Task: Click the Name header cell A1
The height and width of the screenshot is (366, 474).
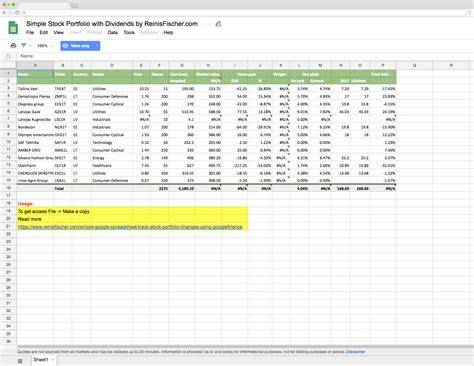Action: pyautogui.click(x=35, y=74)
